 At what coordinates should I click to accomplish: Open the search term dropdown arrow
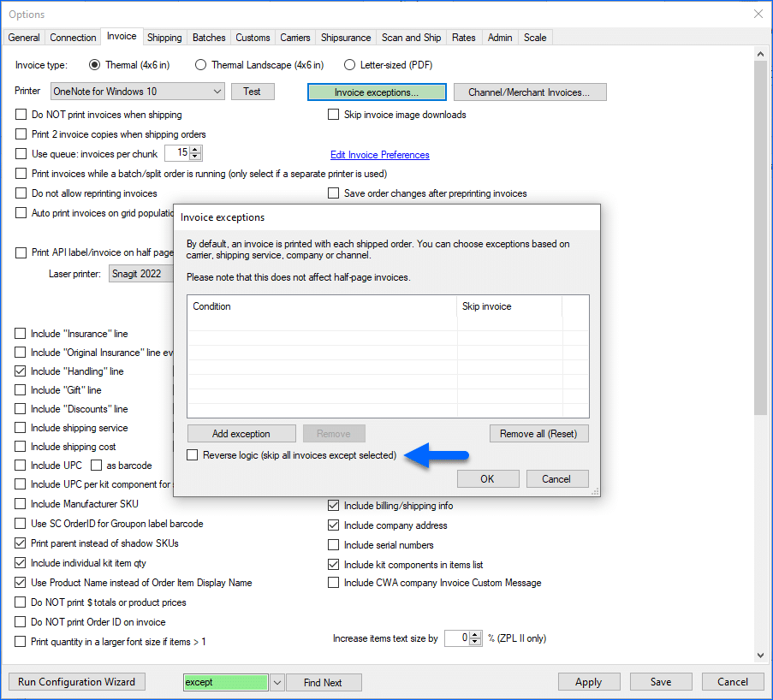pyautogui.click(x=276, y=682)
